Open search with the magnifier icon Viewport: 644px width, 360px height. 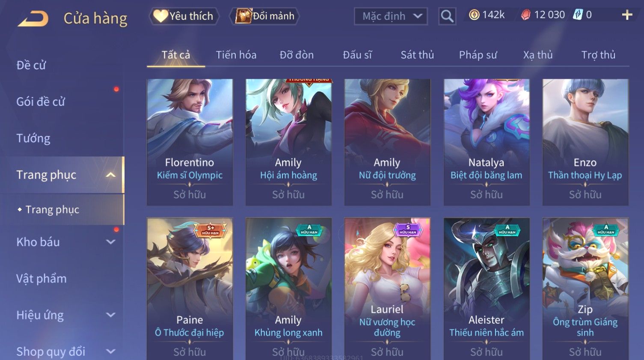coord(447,16)
